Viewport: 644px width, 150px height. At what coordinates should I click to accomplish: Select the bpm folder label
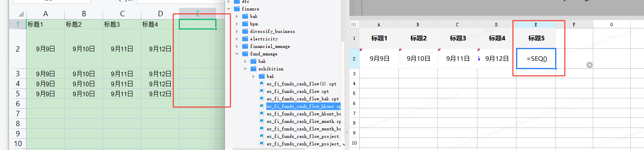[254, 24]
